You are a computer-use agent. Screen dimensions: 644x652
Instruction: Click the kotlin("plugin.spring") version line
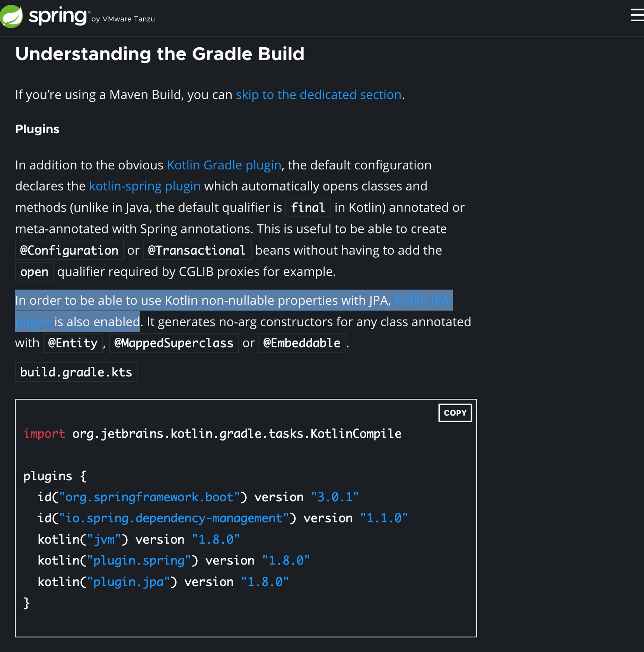click(174, 560)
